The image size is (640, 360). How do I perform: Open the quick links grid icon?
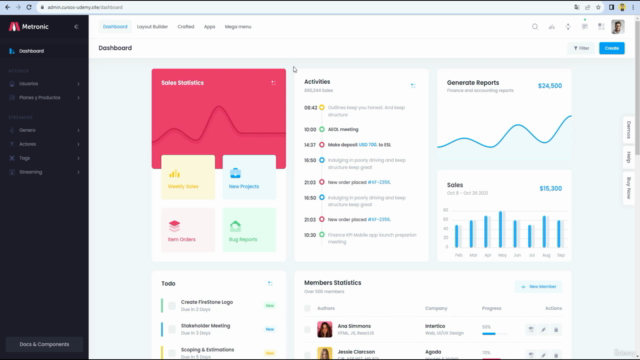pos(601,27)
